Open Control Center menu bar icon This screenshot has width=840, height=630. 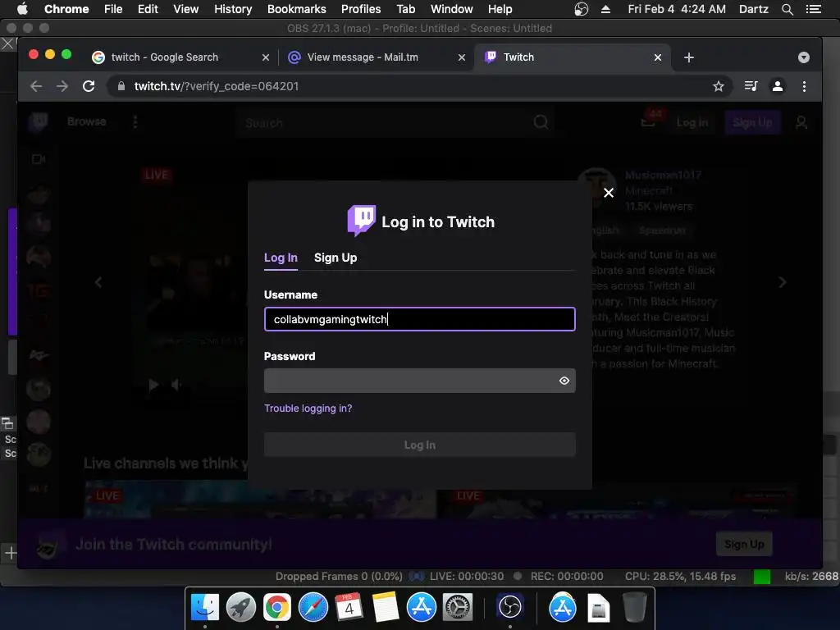[x=813, y=9]
